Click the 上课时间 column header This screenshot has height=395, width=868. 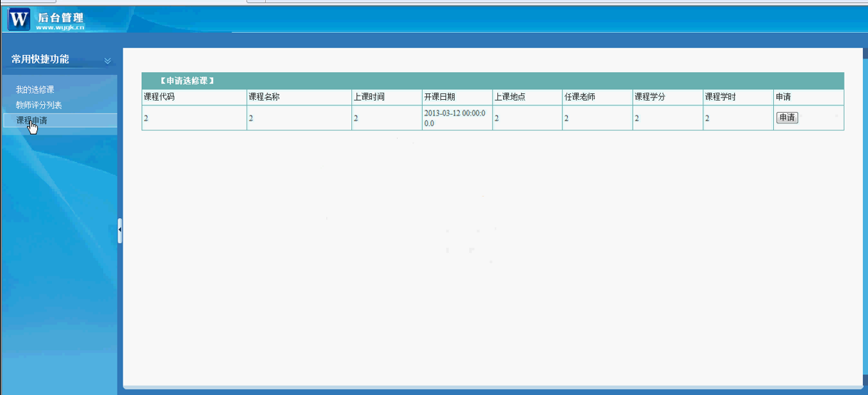[369, 97]
